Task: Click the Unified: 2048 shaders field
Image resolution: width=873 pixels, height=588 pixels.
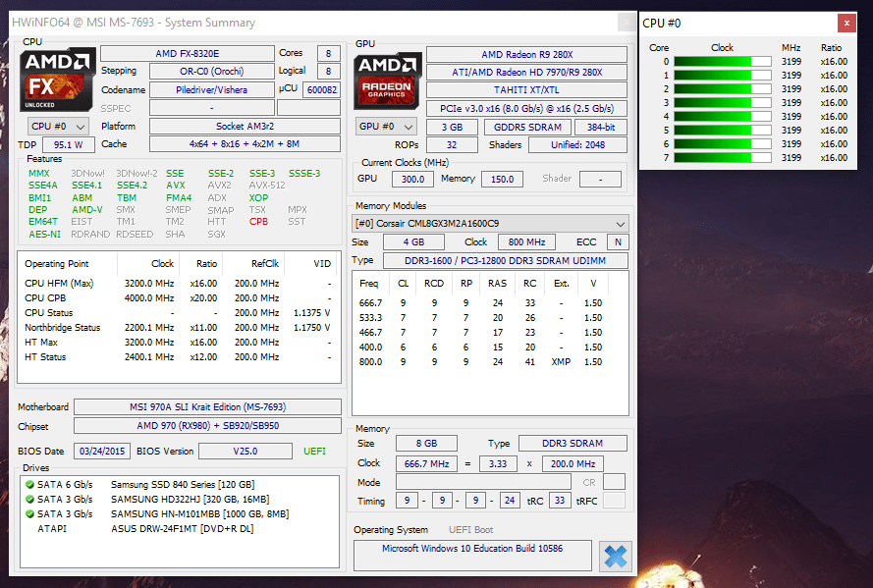Action: 578,145
